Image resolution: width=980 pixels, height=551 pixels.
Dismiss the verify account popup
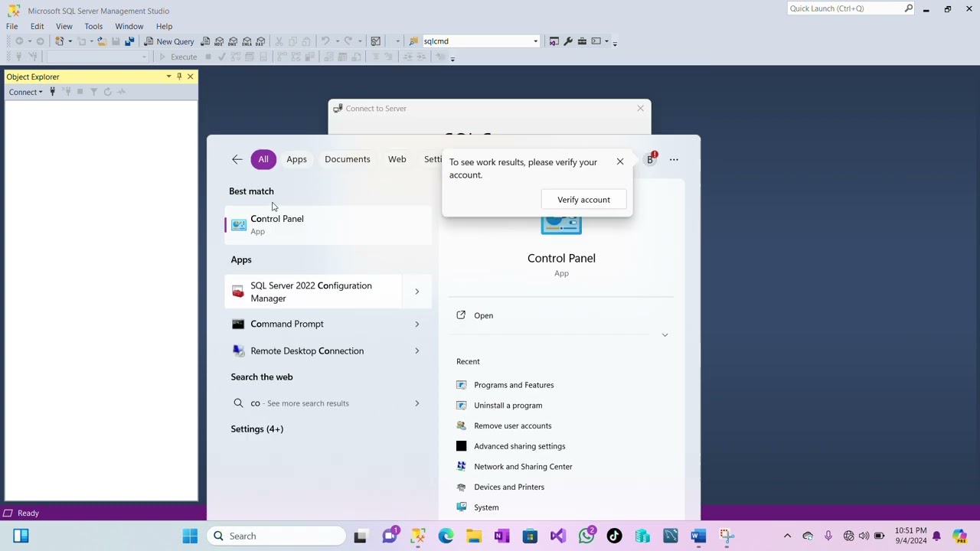pos(620,161)
